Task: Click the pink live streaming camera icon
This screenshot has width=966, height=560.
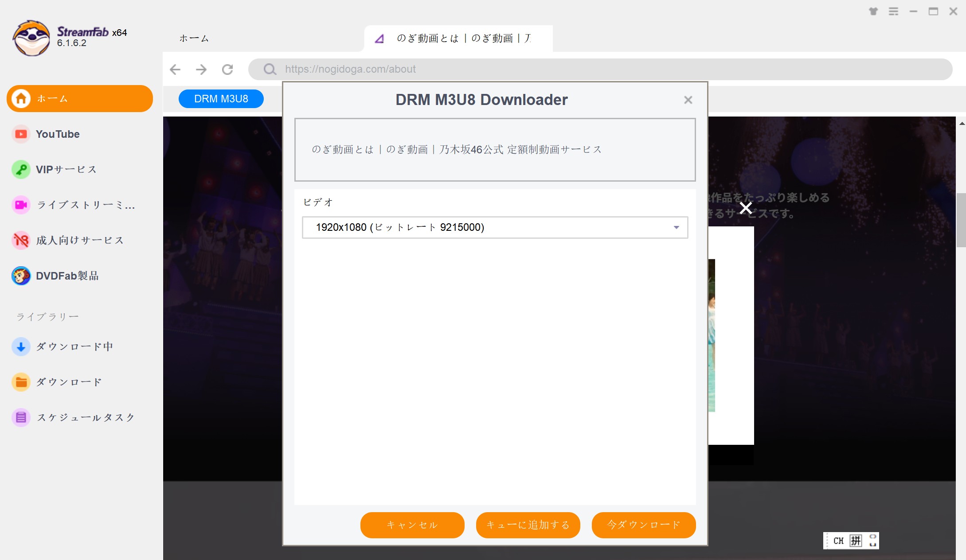Action: [x=21, y=205]
